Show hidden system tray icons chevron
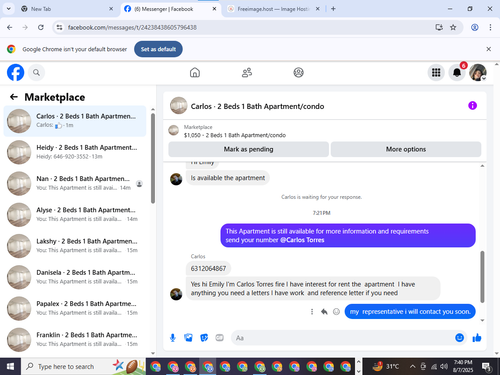 coord(412,366)
